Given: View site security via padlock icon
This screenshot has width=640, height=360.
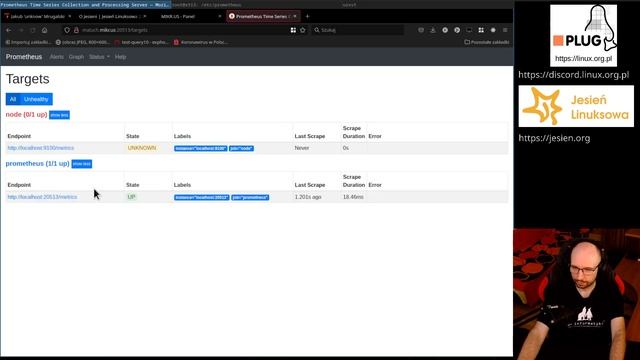Looking at the screenshot, I should (x=76, y=30).
